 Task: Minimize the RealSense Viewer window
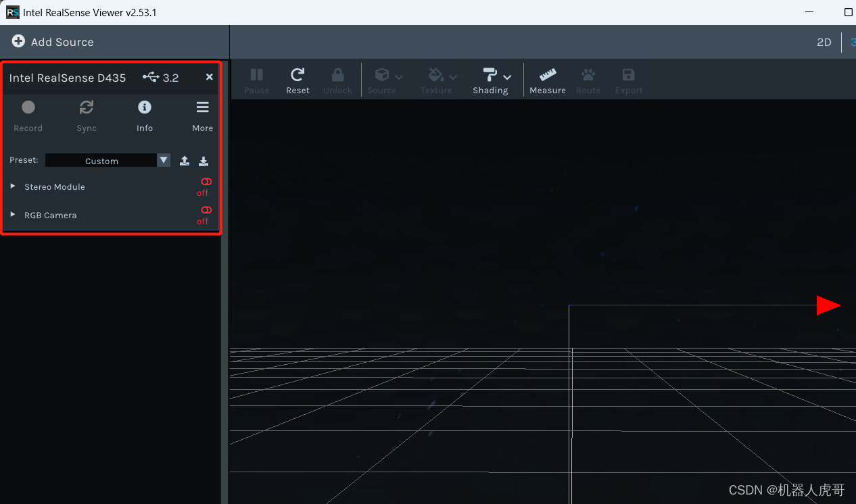coord(810,12)
